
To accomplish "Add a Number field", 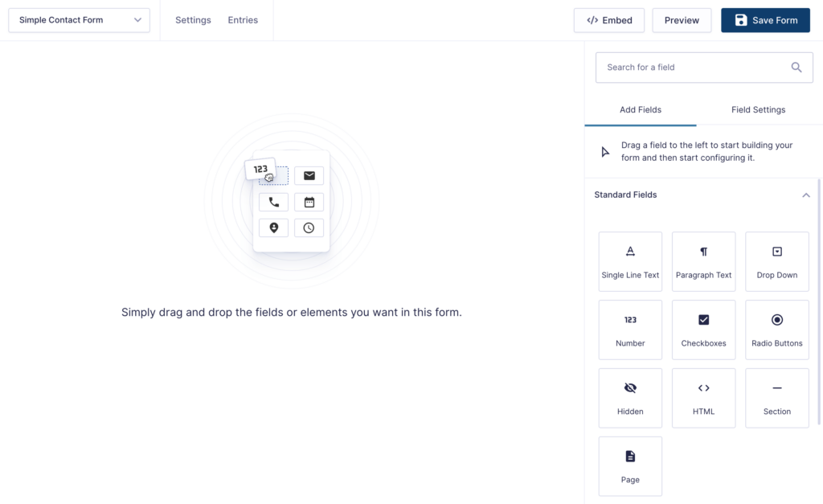I will pos(630,330).
